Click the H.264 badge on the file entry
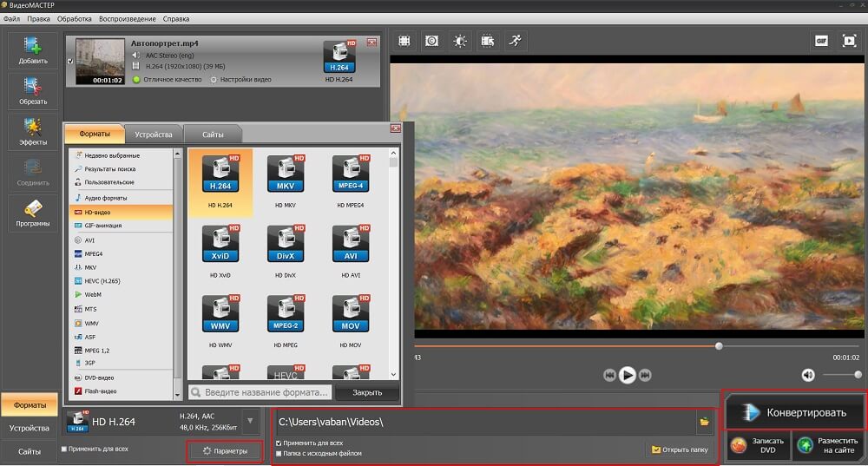Screen dimensions: 868x466 click(339, 57)
